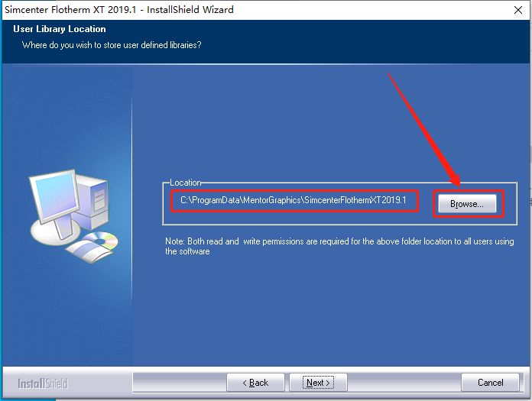Click the Location group box label

point(185,183)
